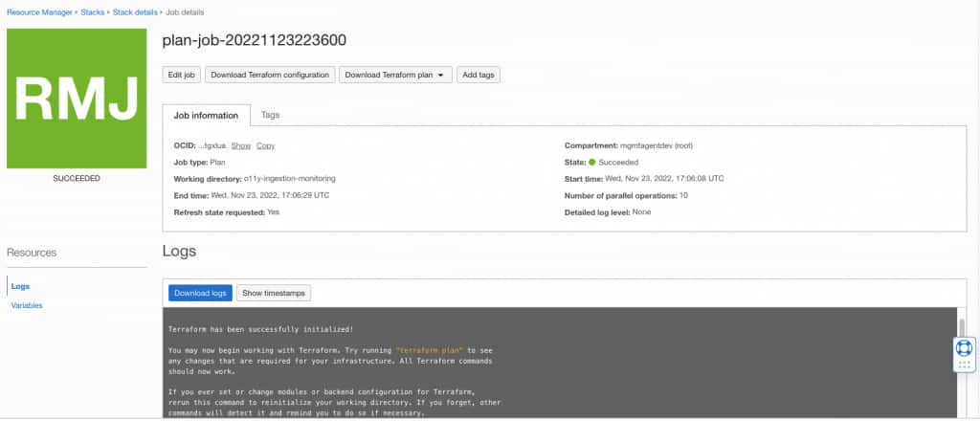980x421 pixels.
Task: Click the Edit job button
Action: coord(181,75)
